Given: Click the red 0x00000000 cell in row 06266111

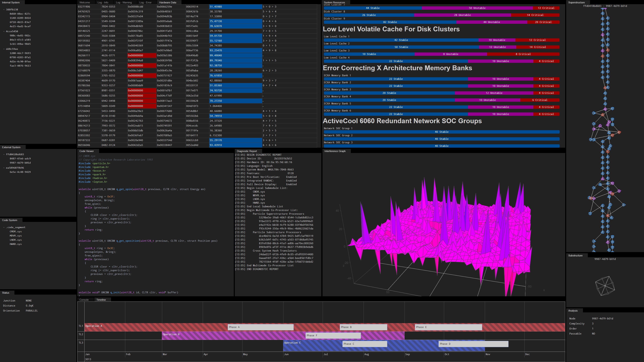Looking at the screenshot, I should click(x=142, y=55).
